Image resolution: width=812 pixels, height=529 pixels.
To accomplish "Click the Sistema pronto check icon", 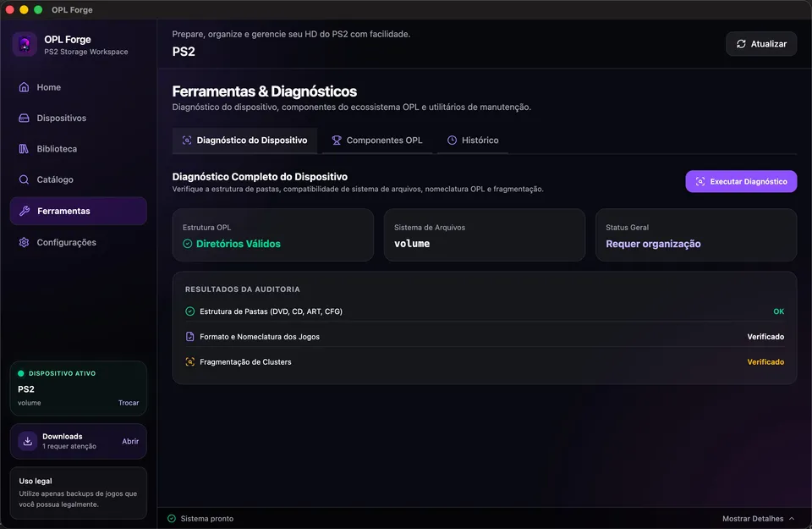I will (172, 519).
